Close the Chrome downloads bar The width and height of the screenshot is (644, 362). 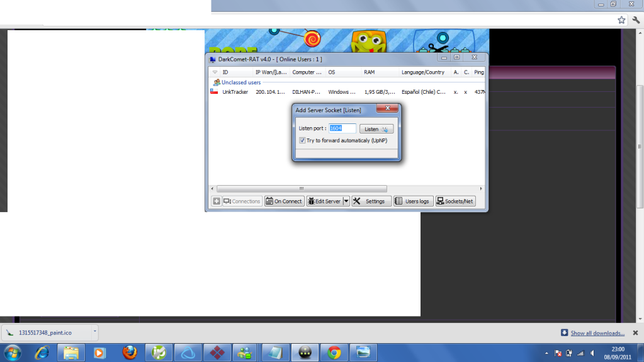(635, 333)
